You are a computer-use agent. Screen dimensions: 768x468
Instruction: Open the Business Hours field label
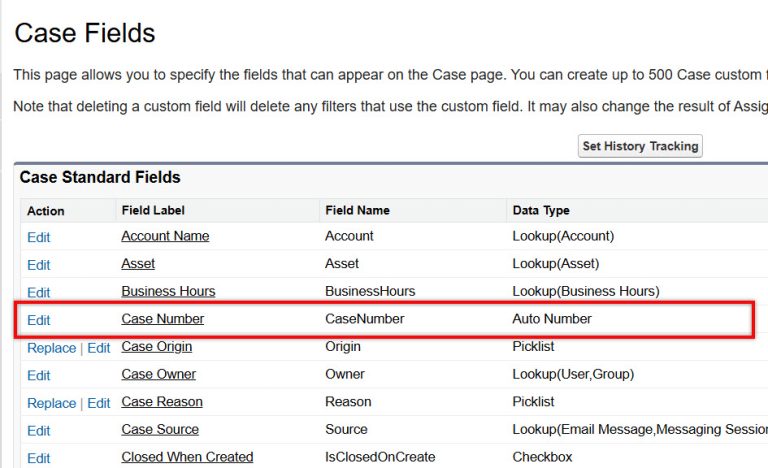[168, 291]
